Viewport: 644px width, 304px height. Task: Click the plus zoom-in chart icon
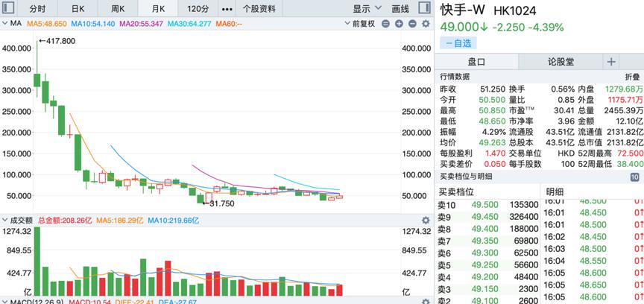399,24
